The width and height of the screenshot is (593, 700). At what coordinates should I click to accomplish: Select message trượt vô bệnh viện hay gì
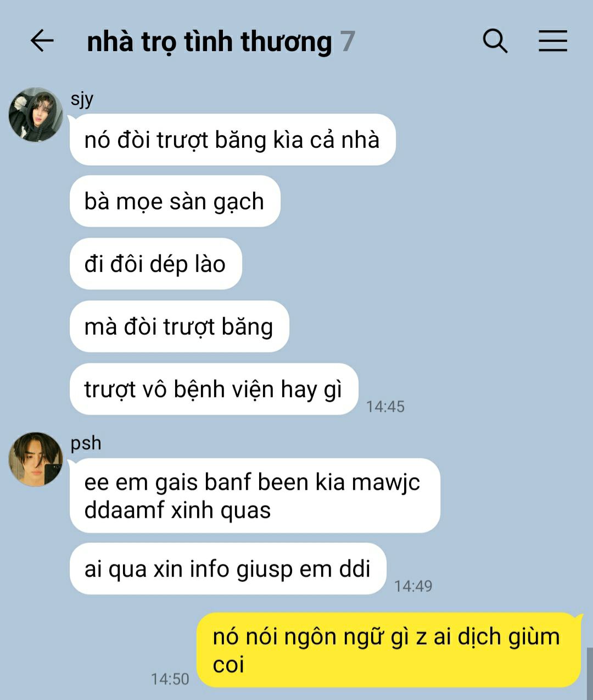pos(214,389)
